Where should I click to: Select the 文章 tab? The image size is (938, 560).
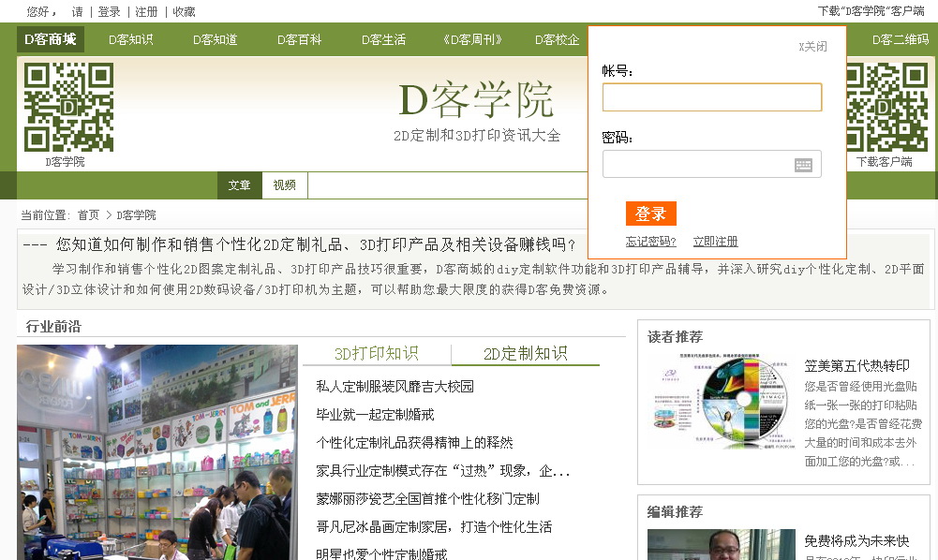click(x=239, y=185)
